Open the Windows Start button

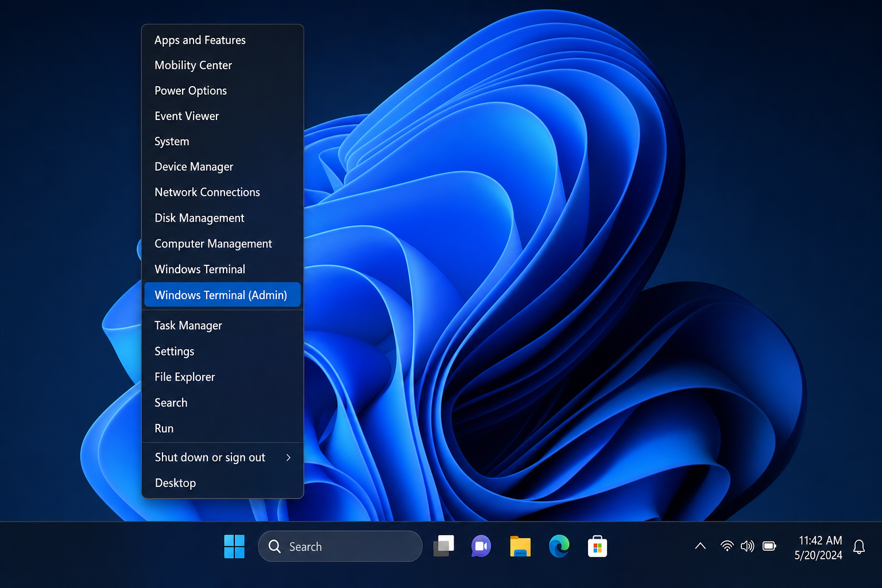pos(234,546)
